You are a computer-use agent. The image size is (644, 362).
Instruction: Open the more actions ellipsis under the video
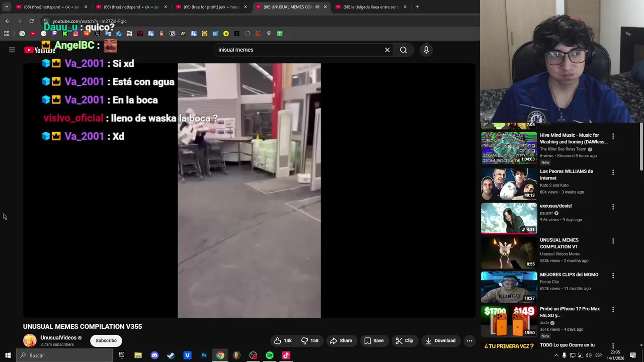pos(469,340)
